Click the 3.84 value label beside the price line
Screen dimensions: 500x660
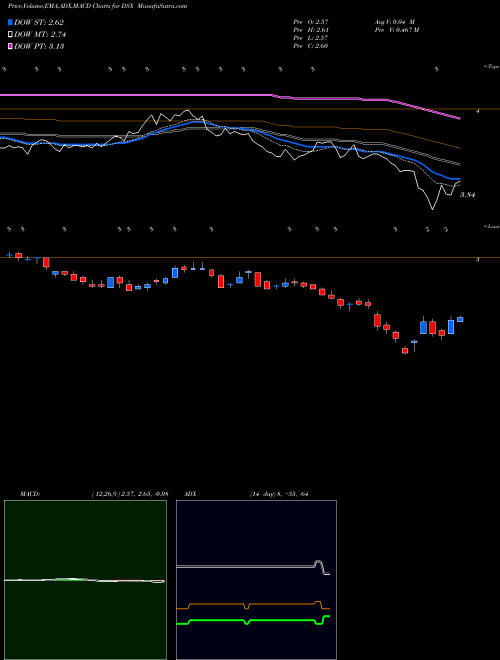click(x=467, y=195)
